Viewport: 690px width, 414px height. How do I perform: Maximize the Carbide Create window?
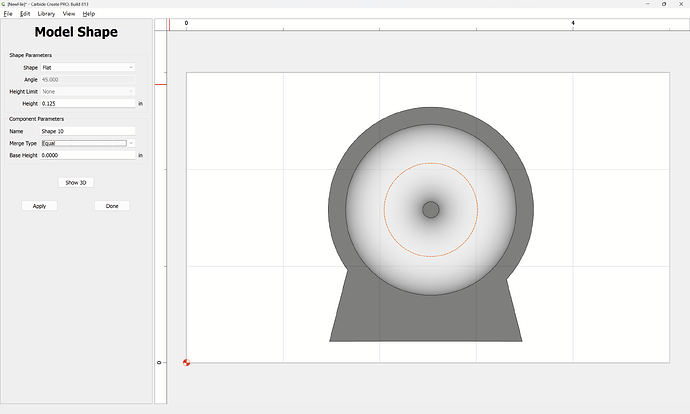click(x=664, y=4)
